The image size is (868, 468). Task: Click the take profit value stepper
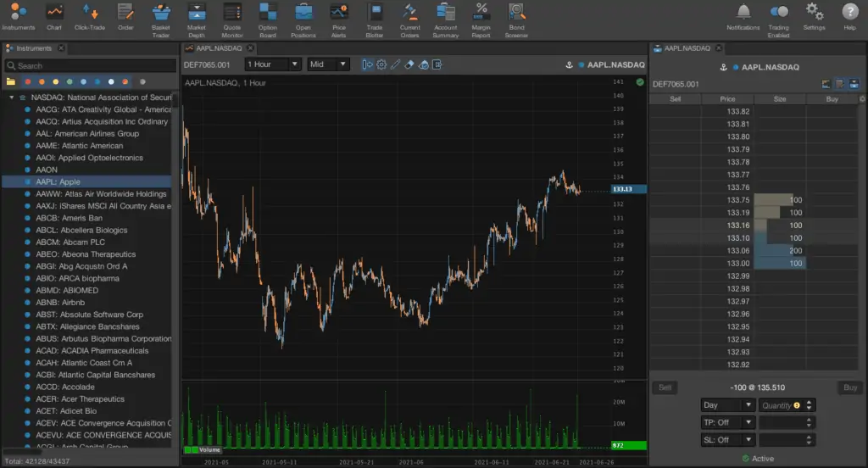click(x=809, y=422)
